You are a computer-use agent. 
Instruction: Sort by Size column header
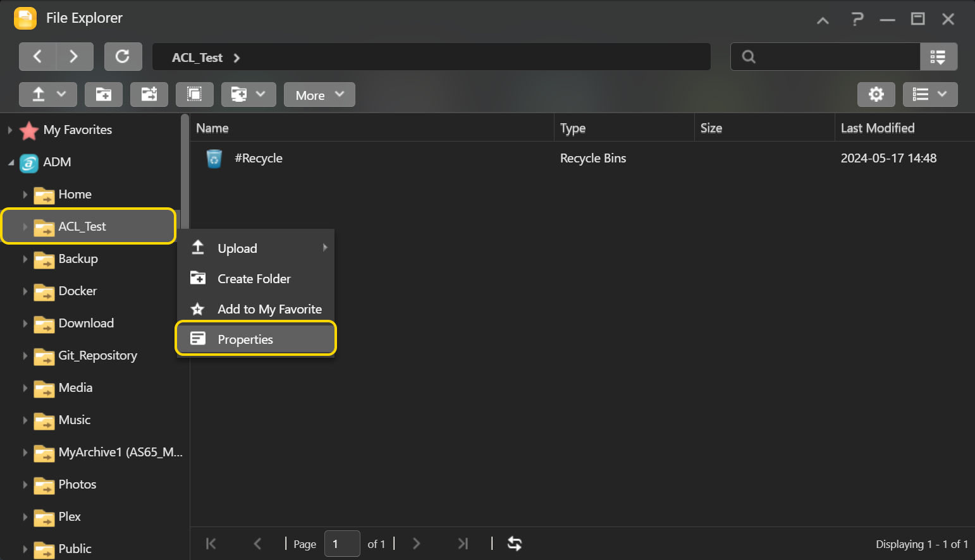(764, 128)
